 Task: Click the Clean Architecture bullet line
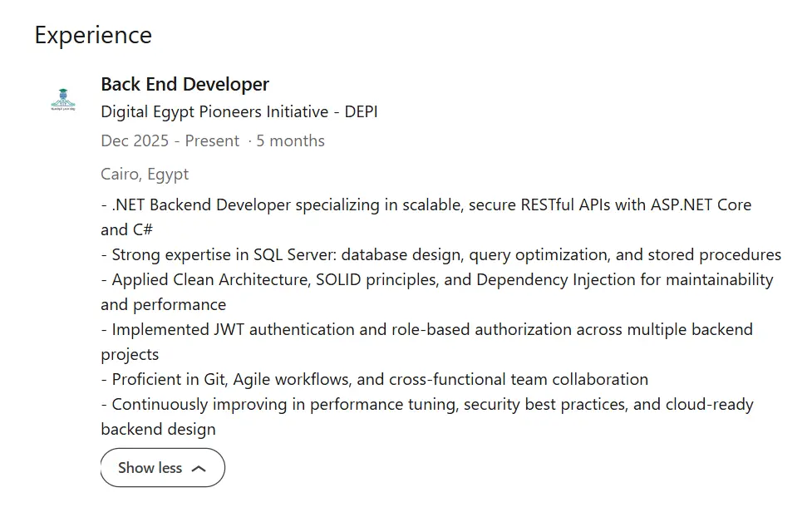click(x=437, y=279)
